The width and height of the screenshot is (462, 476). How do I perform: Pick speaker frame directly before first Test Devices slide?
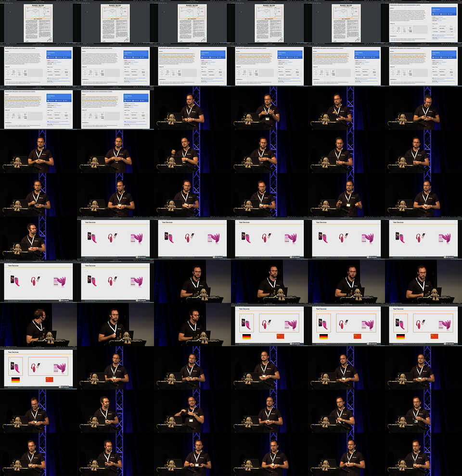point(38,238)
